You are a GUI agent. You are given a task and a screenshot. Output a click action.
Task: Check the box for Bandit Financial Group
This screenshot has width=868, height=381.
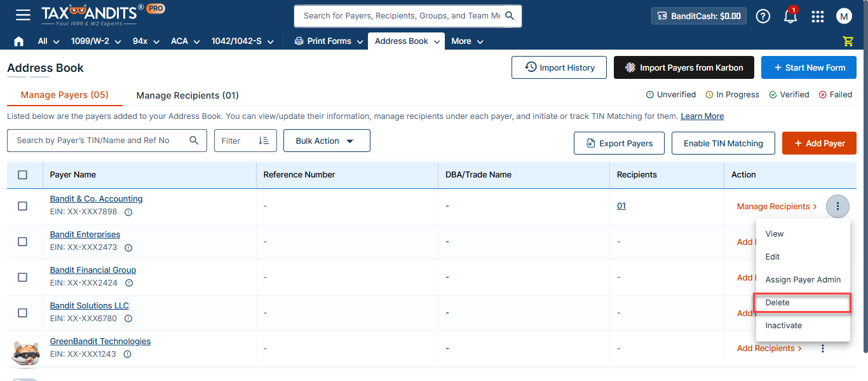(22, 277)
